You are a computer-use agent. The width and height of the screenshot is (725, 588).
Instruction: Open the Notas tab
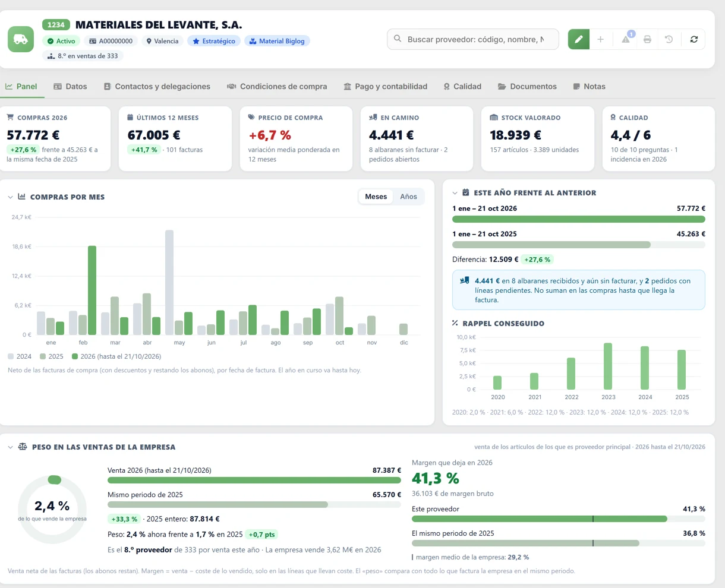pos(589,86)
